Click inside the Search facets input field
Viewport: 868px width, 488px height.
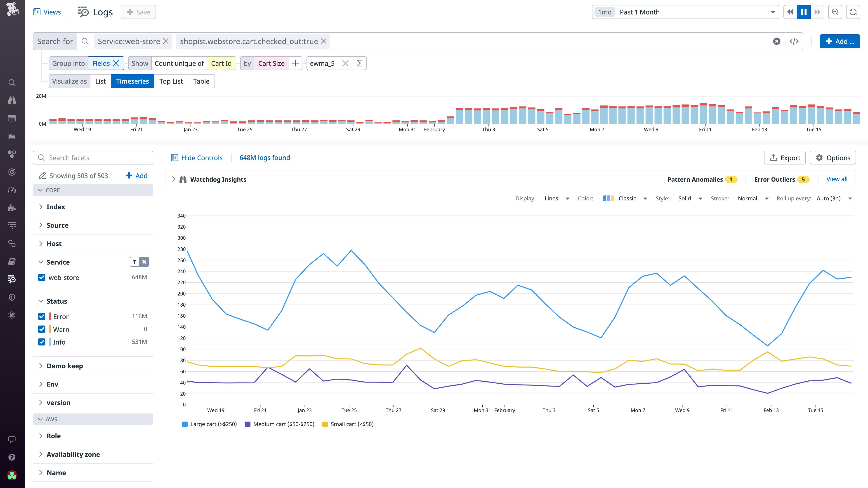93,157
